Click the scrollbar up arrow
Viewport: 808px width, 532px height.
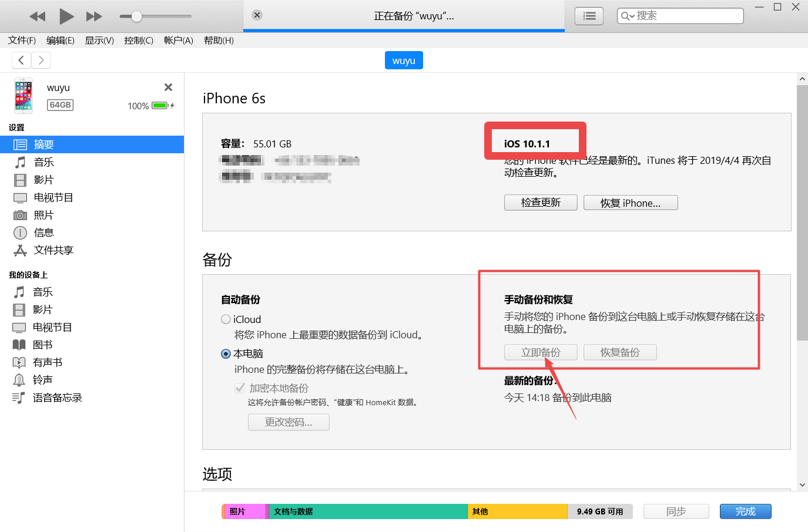pyautogui.click(x=802, y=79)
